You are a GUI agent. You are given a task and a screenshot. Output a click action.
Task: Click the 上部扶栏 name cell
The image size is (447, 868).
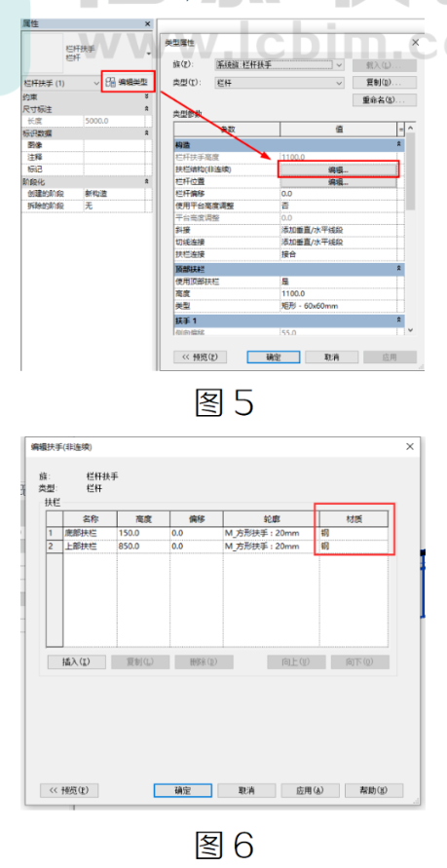tap(90, 547)
